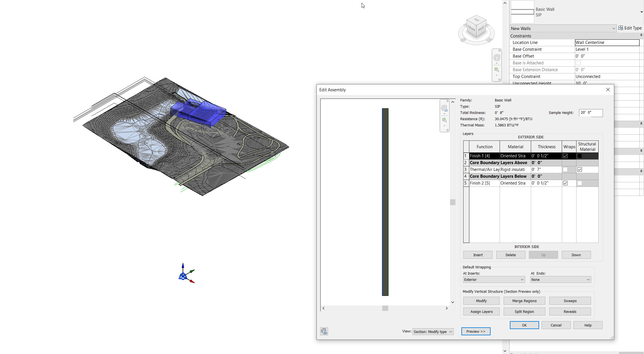
Task: Open Edit Type from the Properties palette
Action: click(x=630, y=28)
